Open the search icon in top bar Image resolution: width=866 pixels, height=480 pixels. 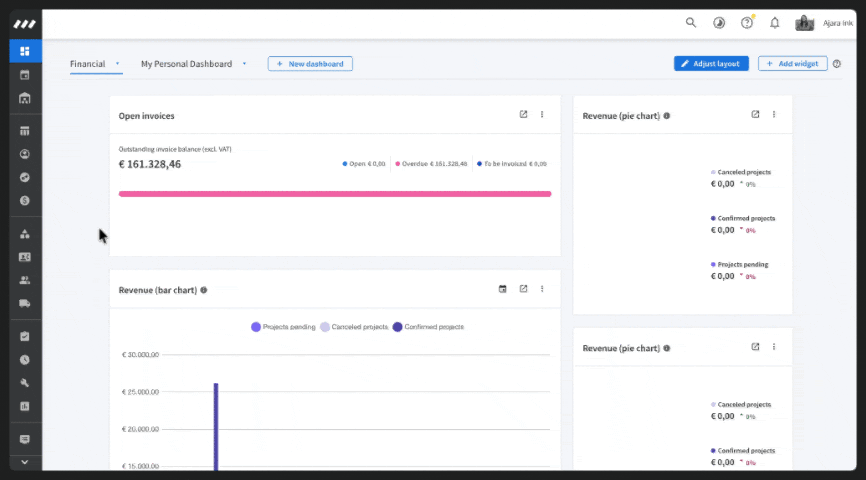[690, 23]
